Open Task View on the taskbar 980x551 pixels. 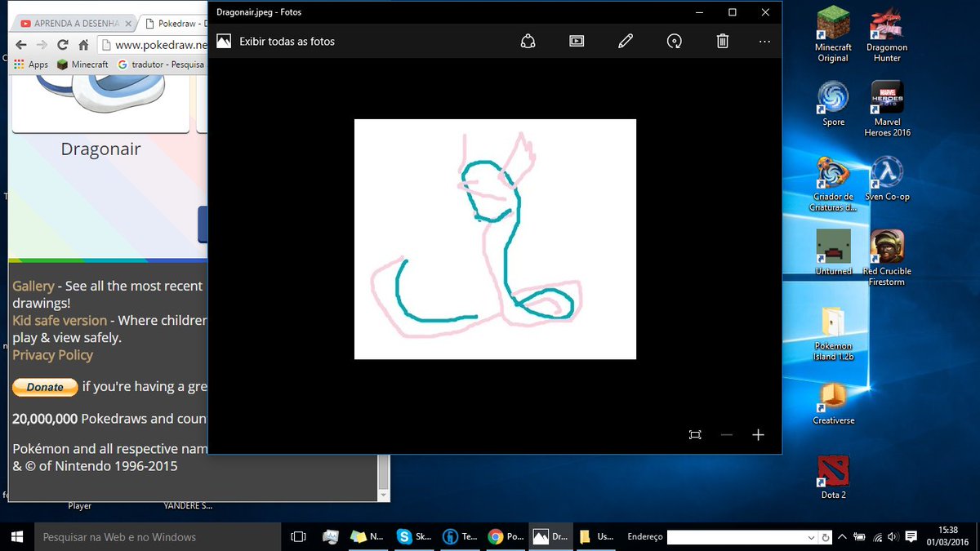298,536
